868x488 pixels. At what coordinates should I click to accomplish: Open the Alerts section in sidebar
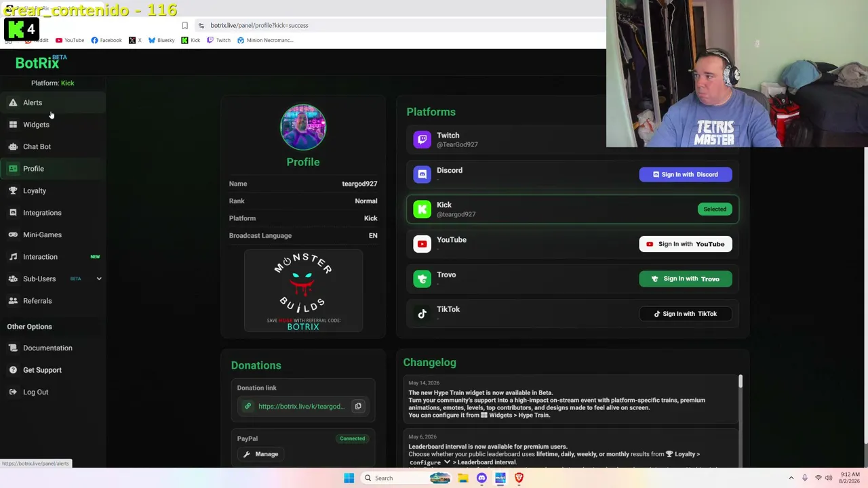pos(33,102)
